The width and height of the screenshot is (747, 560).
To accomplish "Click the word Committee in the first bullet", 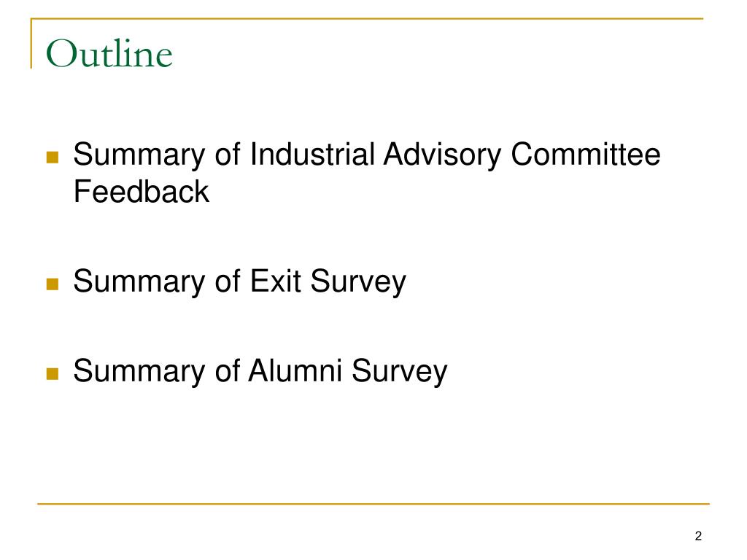I will (586, 155).
